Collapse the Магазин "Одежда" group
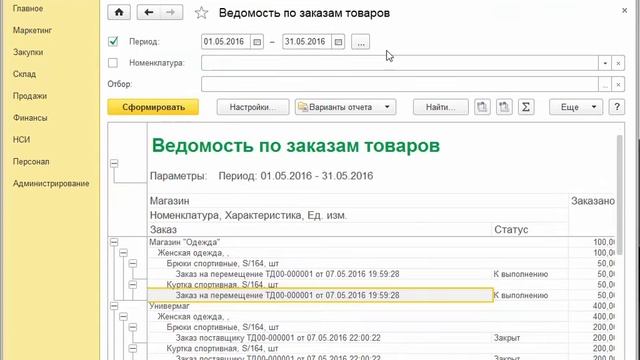 (x=114, y=242)
